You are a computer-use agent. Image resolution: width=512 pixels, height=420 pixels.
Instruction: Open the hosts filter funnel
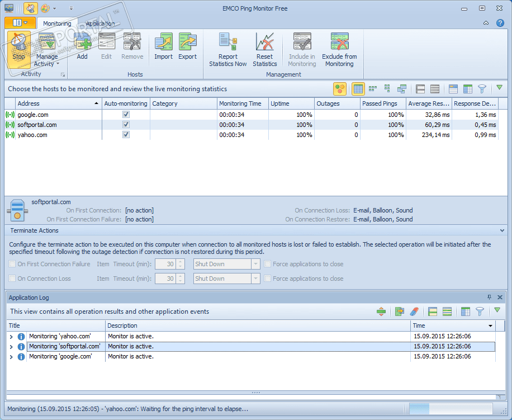(x=482, y=89)
